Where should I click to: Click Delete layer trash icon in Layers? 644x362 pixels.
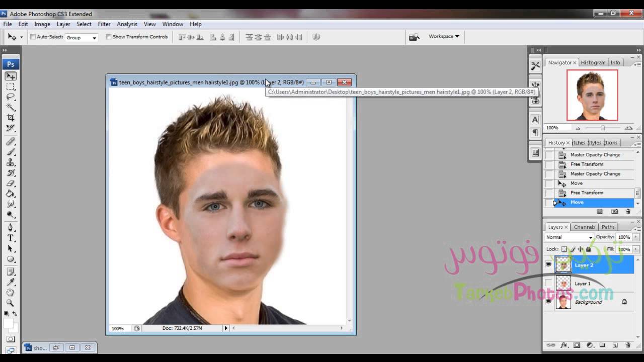tap(628, 345)
